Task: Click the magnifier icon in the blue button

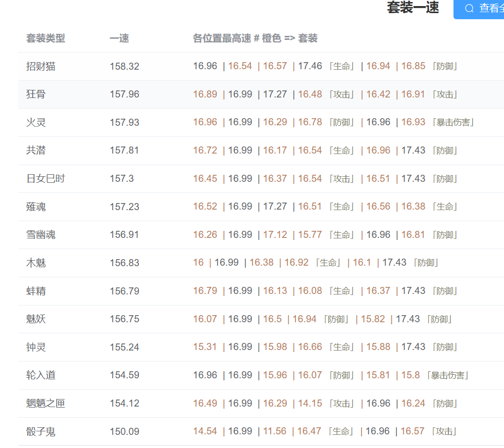Action: tap(469, 8)
